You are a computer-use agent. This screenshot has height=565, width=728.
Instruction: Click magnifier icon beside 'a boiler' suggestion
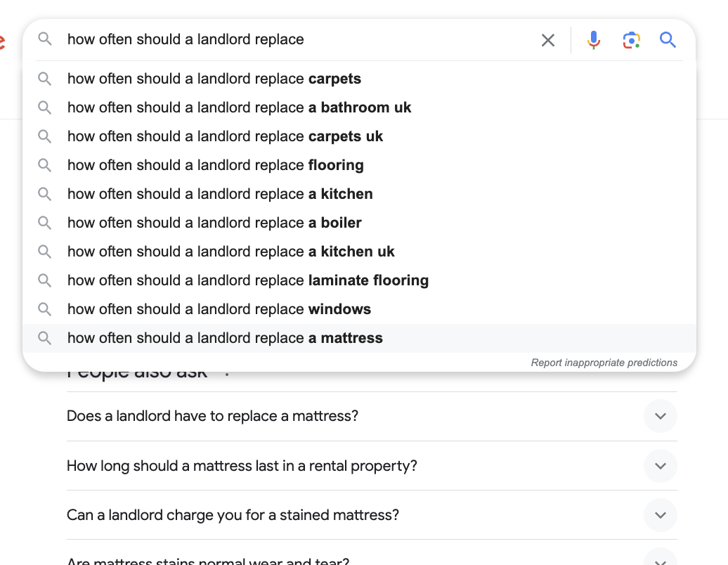pos(45,223)
